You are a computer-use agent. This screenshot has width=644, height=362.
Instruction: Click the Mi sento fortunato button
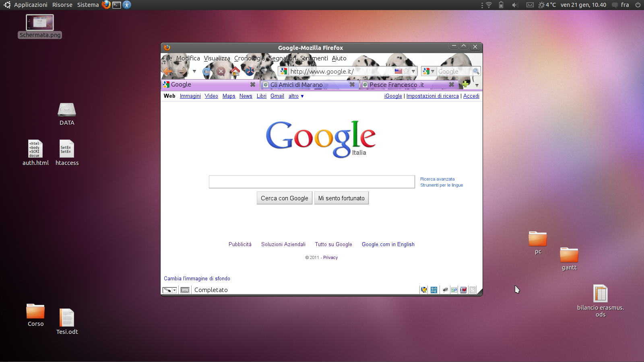(x=341, y=198)
